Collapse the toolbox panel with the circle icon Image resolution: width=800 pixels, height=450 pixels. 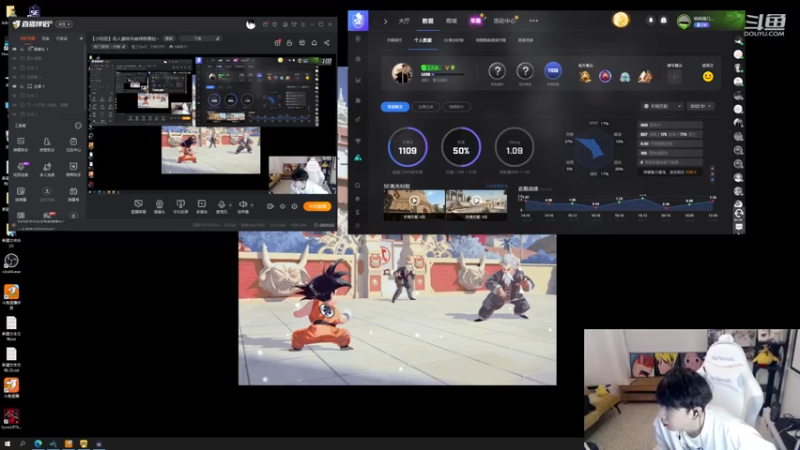pos(78,126)
